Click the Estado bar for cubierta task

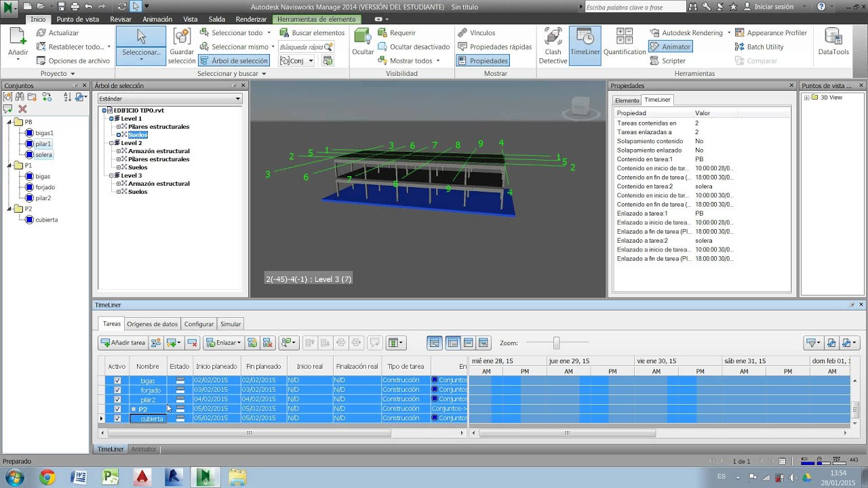point(180,419)
